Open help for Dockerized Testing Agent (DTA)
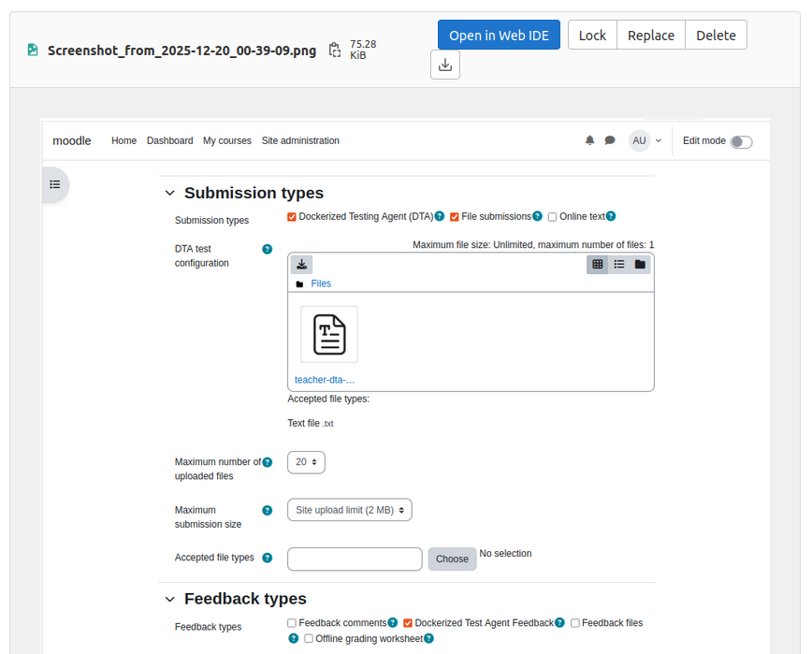Screen dimensions: 812x654 440,216
